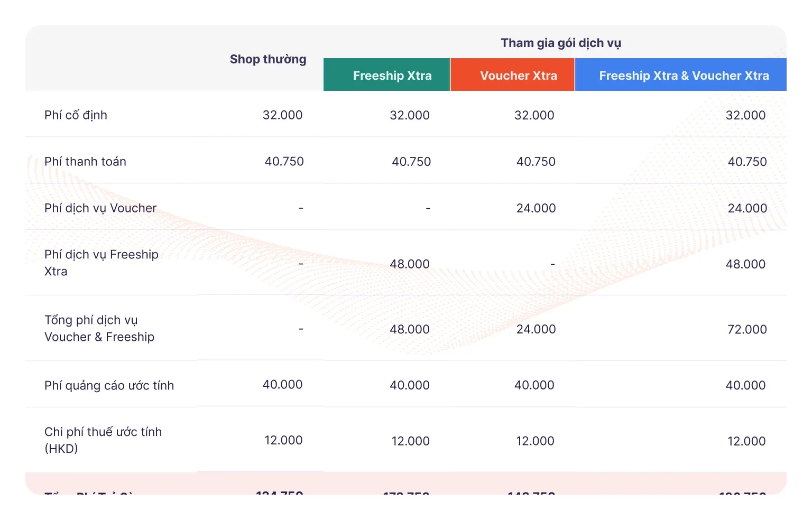Click 48.000 in the Freeship Xtra & Voucher Xtra column
812x520 pixels.
tap(745, 264)
